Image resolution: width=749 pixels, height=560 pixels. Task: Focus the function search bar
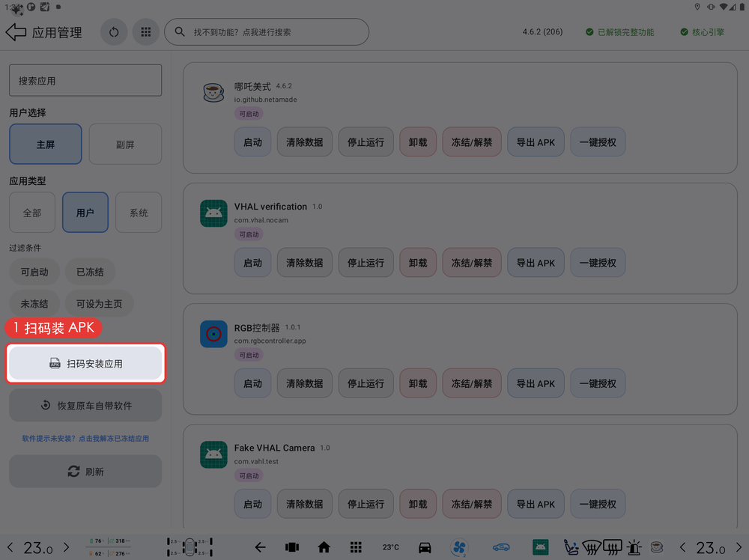(267, 32)
